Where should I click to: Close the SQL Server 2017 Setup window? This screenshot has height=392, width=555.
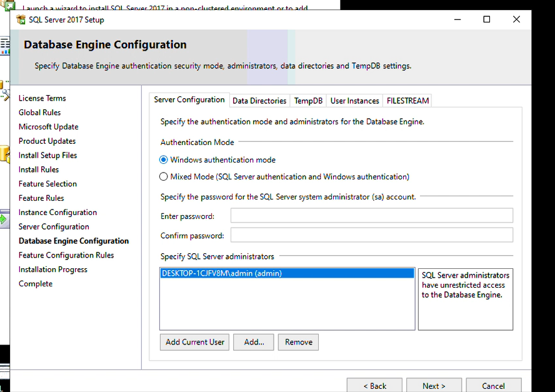click(516, 19)
